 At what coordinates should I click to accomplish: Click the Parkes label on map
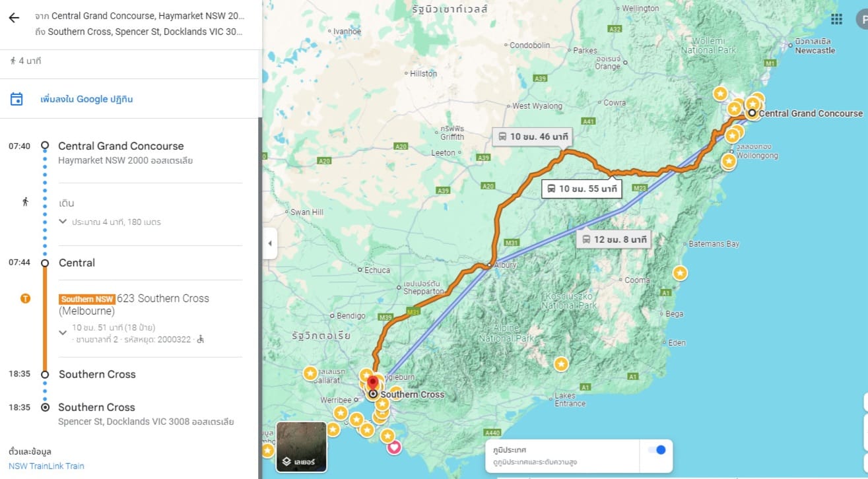coord(585,50)
